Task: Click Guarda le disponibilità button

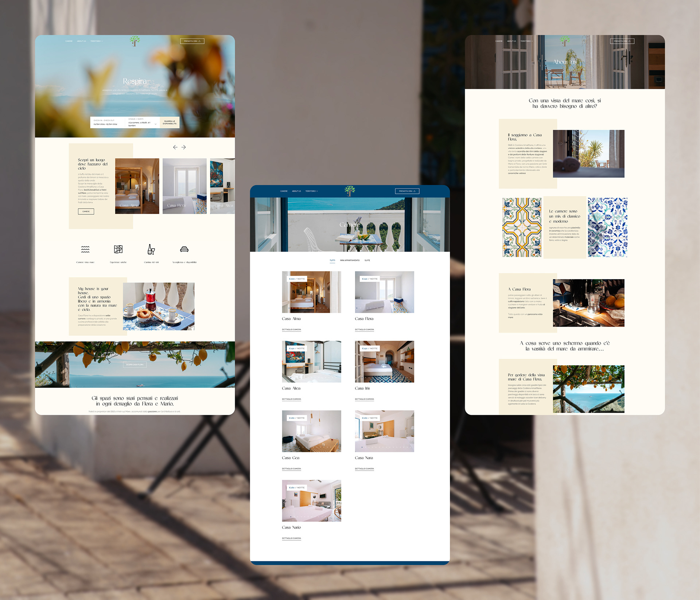Action: point(170,122)
